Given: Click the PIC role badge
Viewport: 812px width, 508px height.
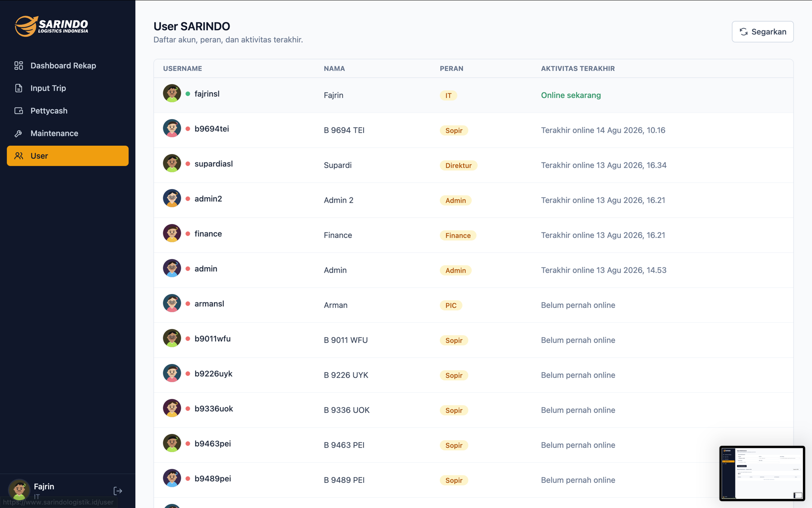Looking at the screenshot, I should click(x=451, y=305).
